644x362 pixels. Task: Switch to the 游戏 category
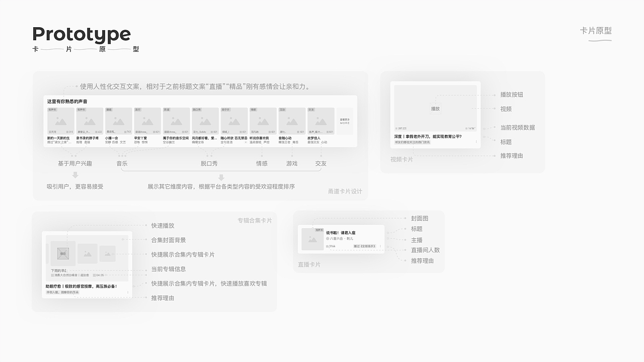[x=291, y=163]
